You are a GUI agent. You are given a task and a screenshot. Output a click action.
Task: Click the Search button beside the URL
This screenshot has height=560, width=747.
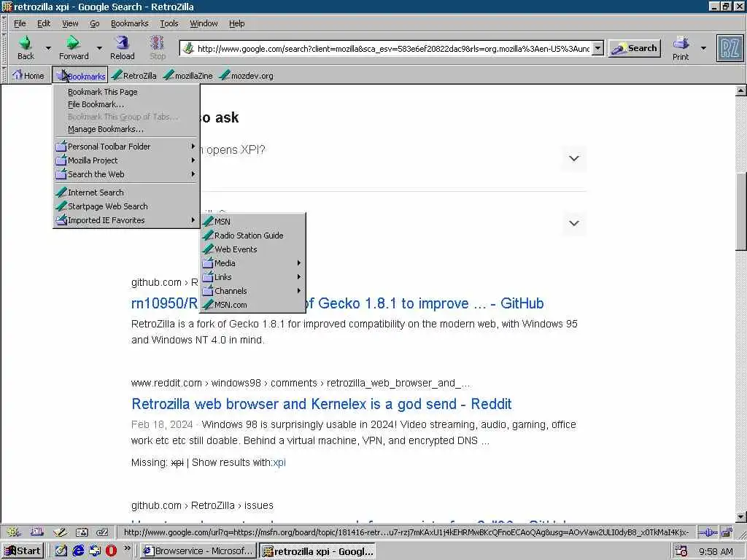click(635, 48)
